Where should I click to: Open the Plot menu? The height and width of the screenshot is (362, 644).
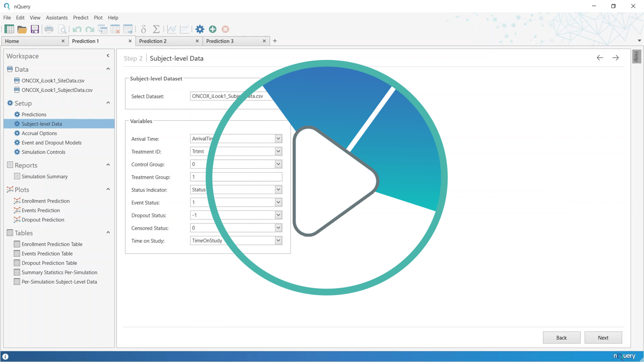[98, 17]
